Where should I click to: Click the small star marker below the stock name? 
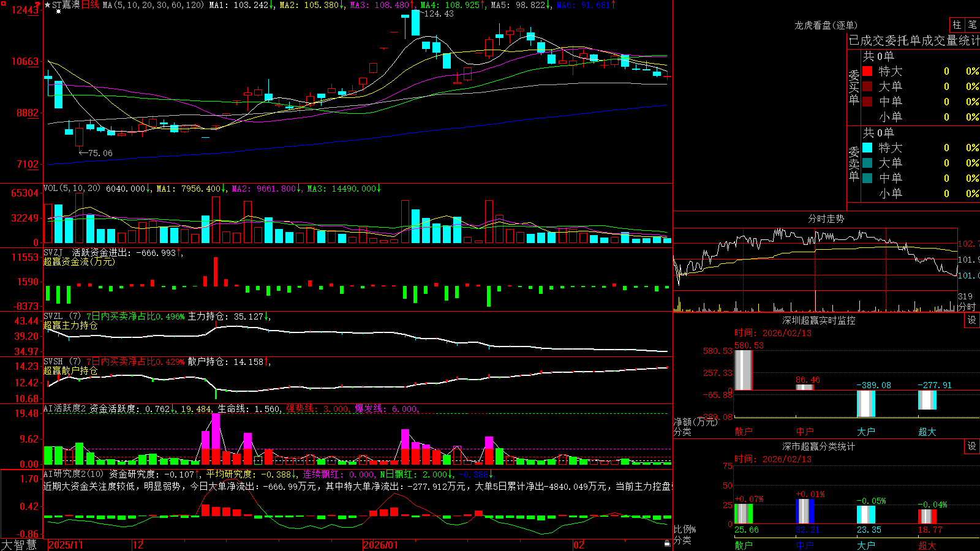coord(58,12)
